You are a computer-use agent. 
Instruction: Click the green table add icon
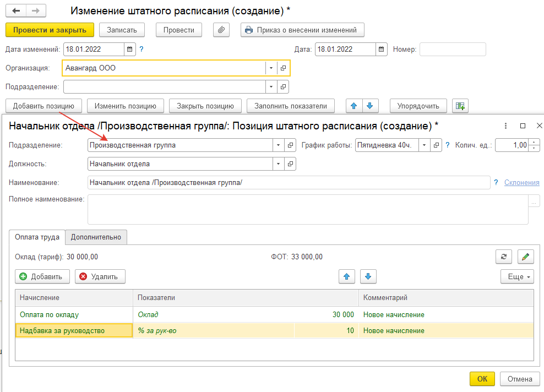(x=459, y=106)
